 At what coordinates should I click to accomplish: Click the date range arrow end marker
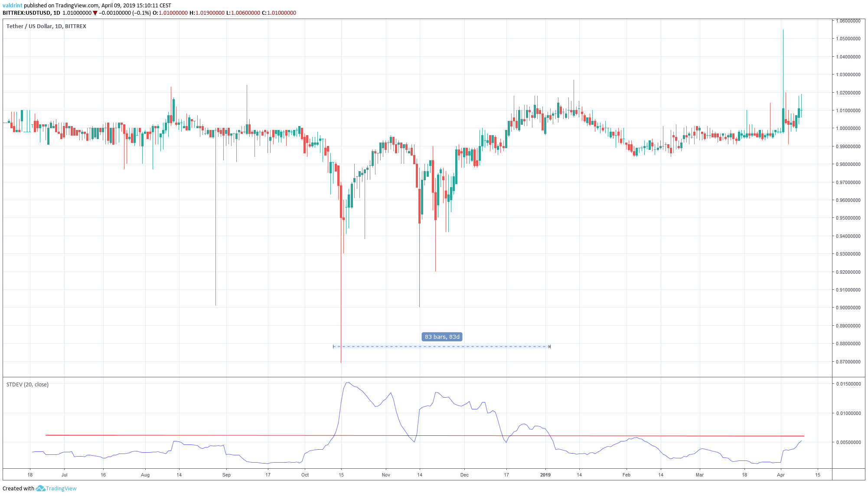(x=549, y=347)
